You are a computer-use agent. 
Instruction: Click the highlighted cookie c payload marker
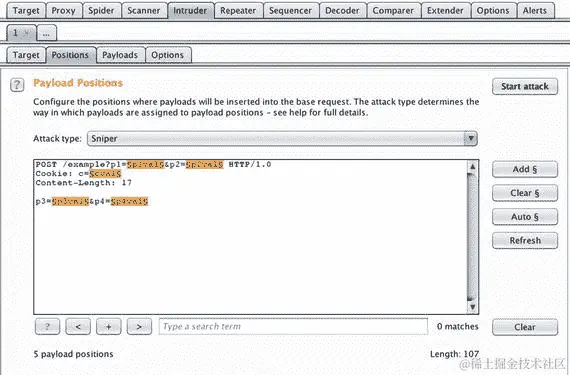tap(105, 174)
